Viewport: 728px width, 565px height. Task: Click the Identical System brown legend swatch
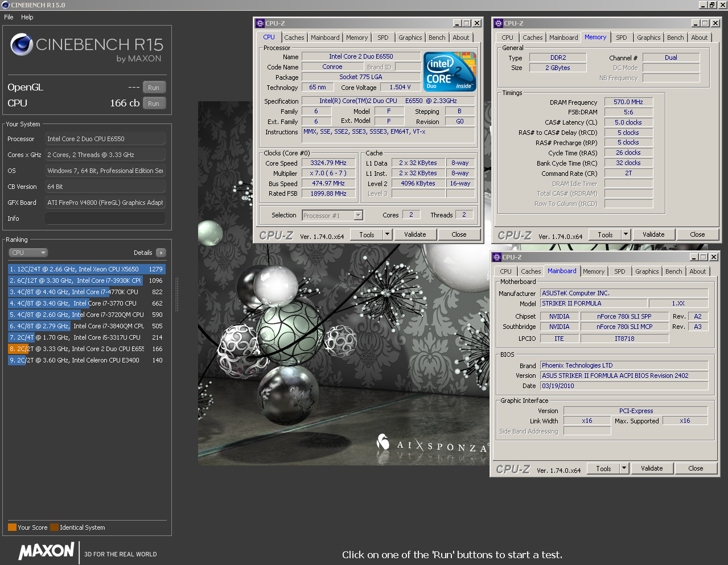[54, 527]
